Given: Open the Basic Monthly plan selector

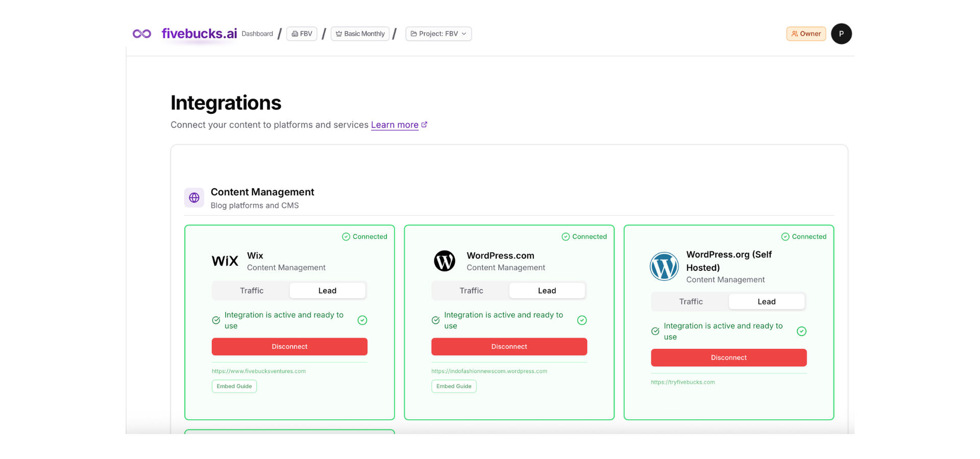Looking at the screenshot, I should click(x=360, y=34).
